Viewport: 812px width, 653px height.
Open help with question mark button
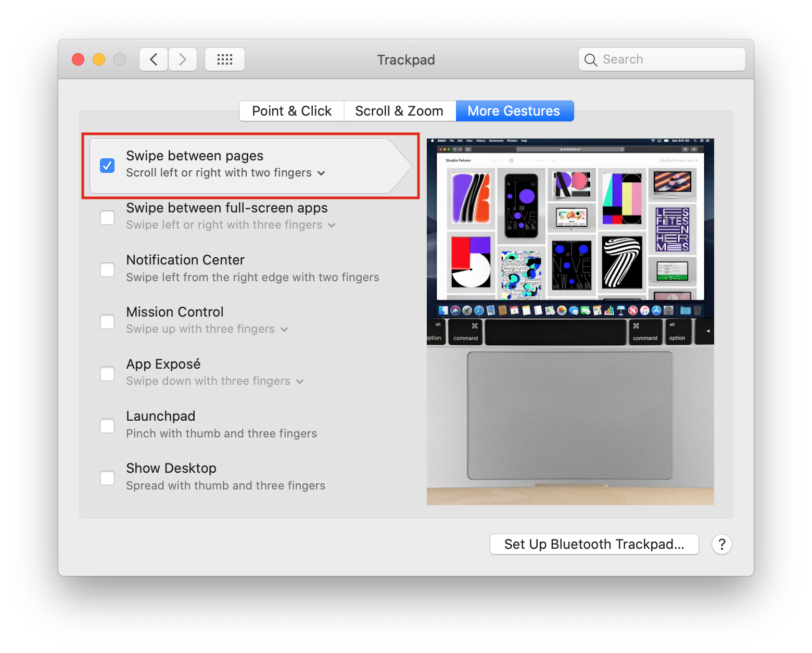click(x=721, y=544)
